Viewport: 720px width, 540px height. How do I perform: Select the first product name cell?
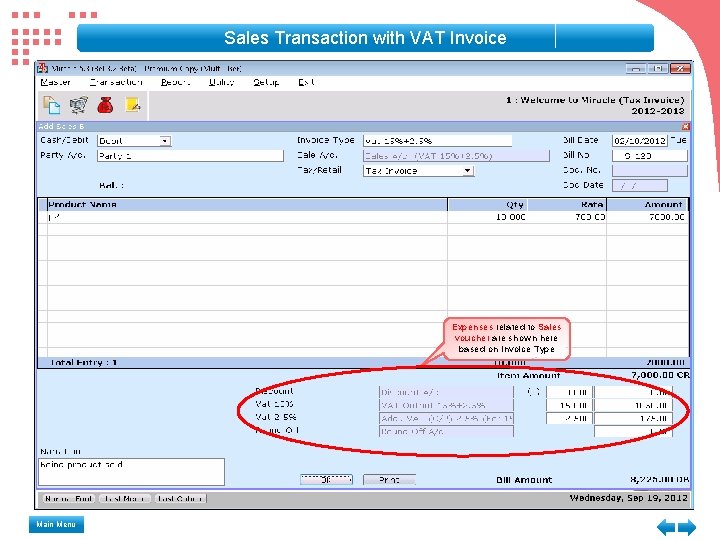click(x=247, y=217)
